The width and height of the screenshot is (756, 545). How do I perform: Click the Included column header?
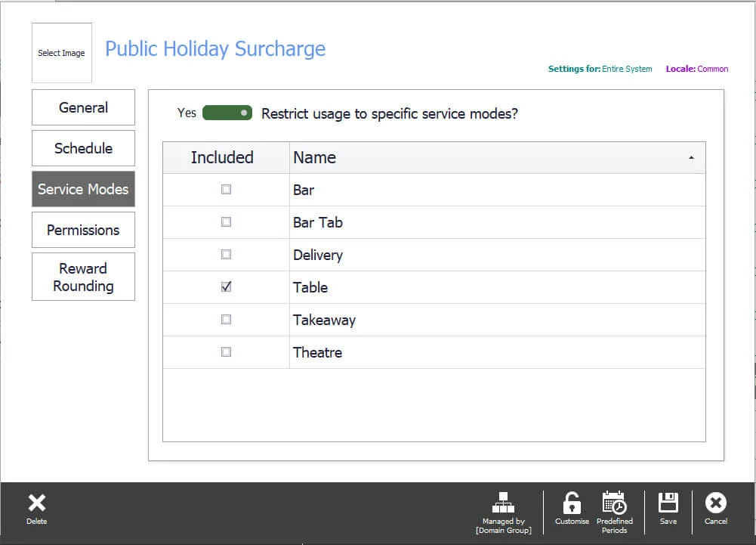coord(226,157)
